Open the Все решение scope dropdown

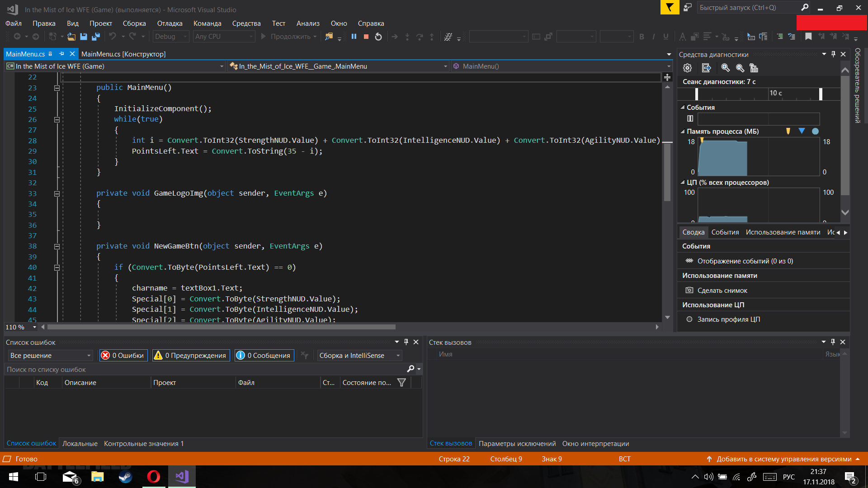[x=50, y=355]
